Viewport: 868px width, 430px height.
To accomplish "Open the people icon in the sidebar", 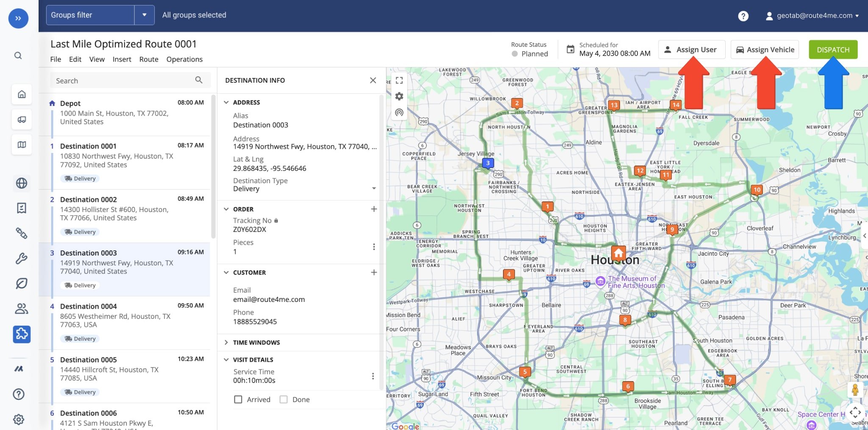I will tap(22, 309).
